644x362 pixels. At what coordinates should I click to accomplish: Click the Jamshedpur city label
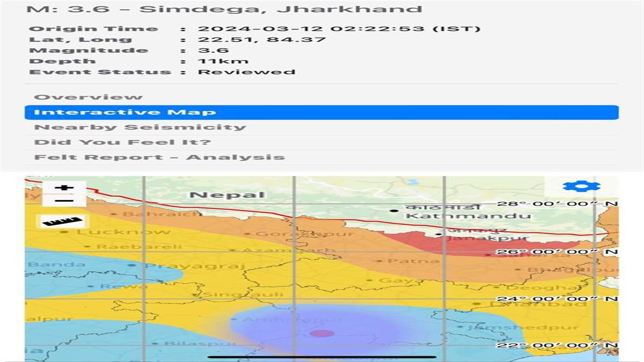tap(523, 327)
